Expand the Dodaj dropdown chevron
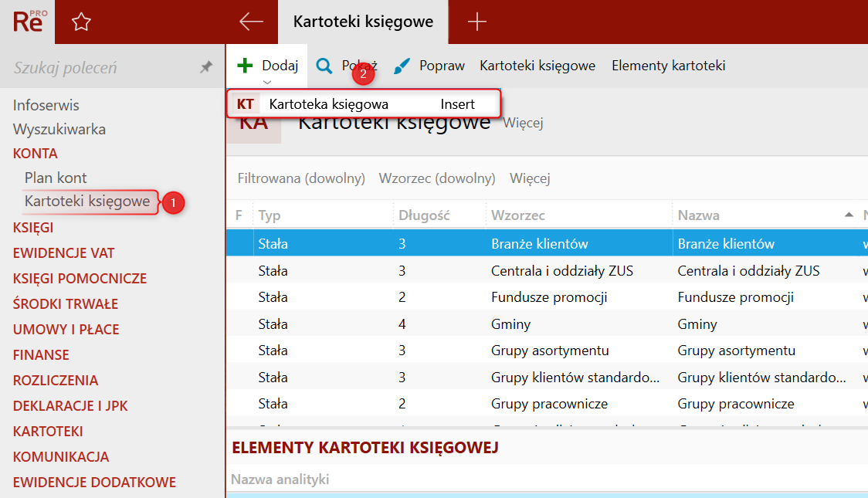The height and width of the screenshot is (498, 868). tap(267, 82)
